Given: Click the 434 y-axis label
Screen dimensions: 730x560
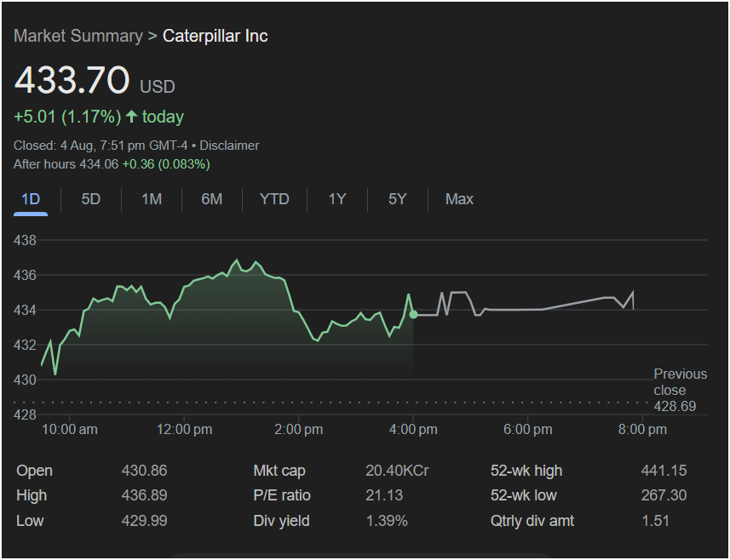Looking at the screenshot, I should [26, 310].
